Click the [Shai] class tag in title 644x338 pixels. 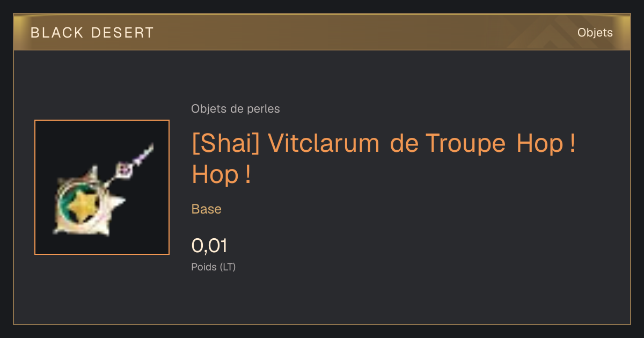tap(225, 143)
